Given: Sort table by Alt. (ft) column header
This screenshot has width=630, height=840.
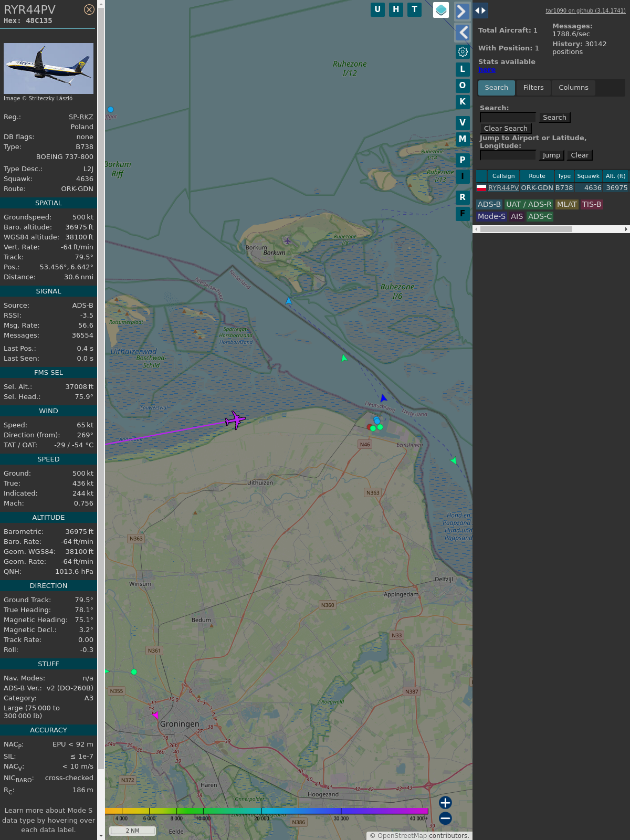Looking at the screenshot, I should [x=615, y=176].
